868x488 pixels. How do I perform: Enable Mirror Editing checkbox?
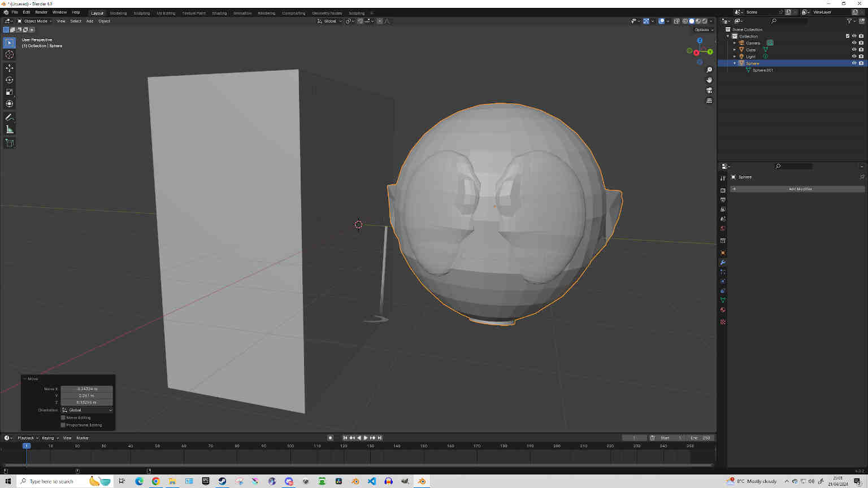[63, 417]
